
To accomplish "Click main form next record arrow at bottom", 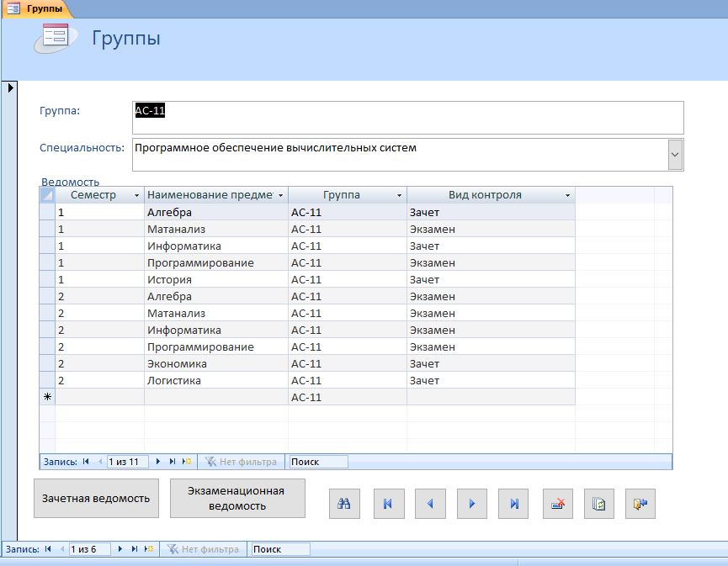I will coord(120,549).
